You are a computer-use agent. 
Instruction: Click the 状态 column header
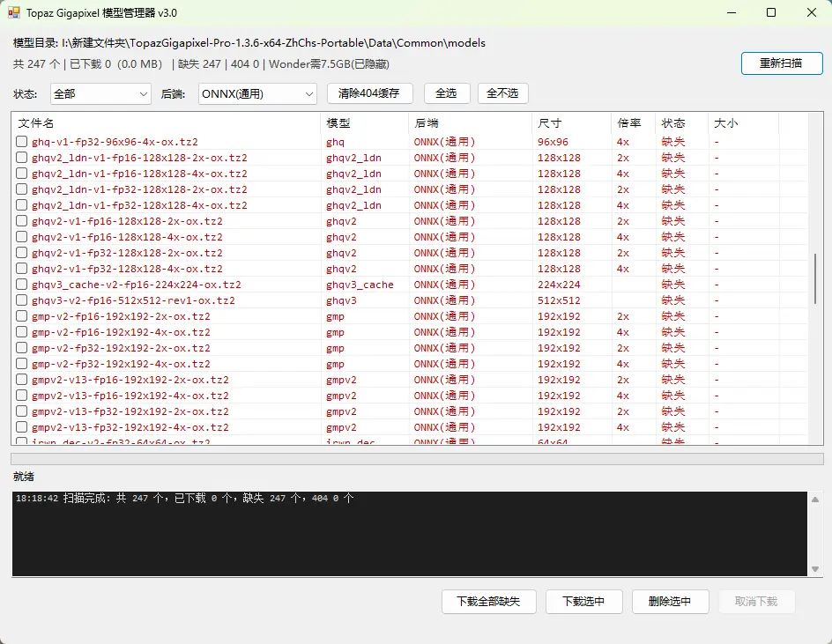[682, 123]
